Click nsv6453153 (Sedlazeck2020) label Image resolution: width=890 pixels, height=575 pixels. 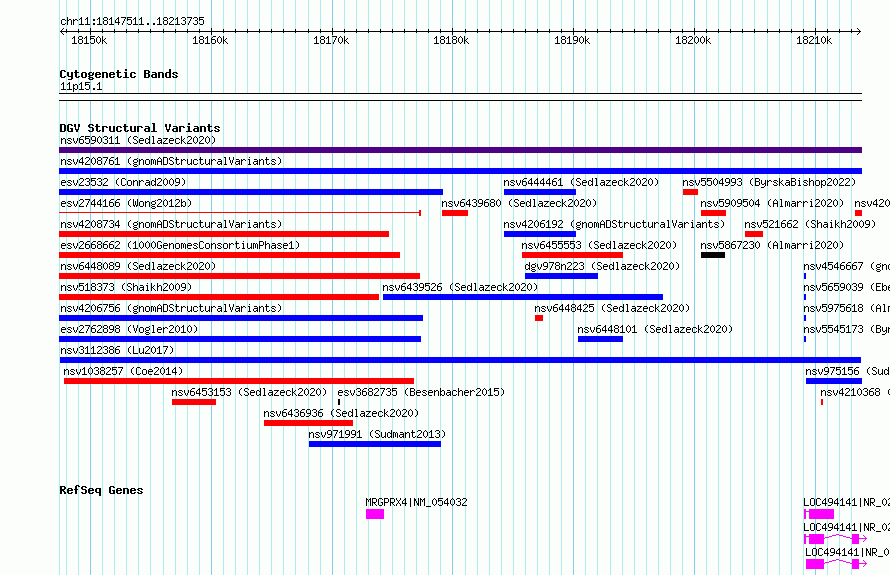[x=249, y=392]
